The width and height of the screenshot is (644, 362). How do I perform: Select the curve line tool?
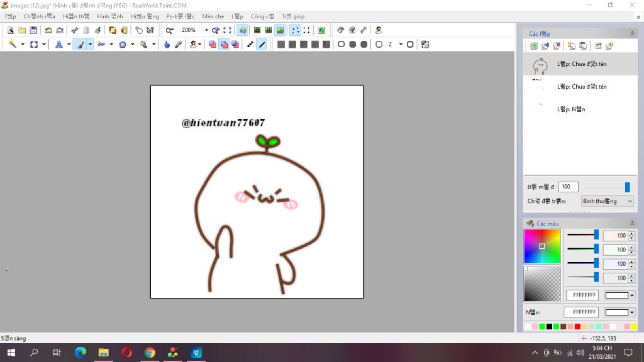click(101, 45)
